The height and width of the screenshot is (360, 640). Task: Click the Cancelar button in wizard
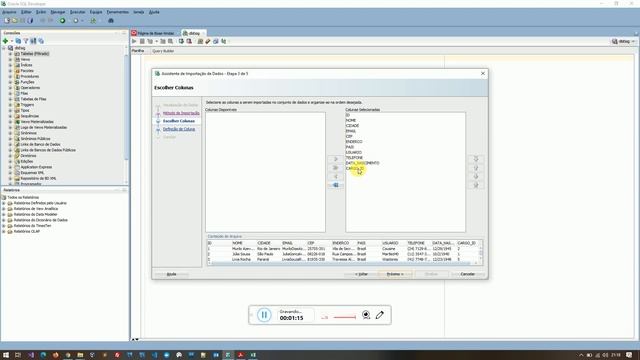(467, 274)
